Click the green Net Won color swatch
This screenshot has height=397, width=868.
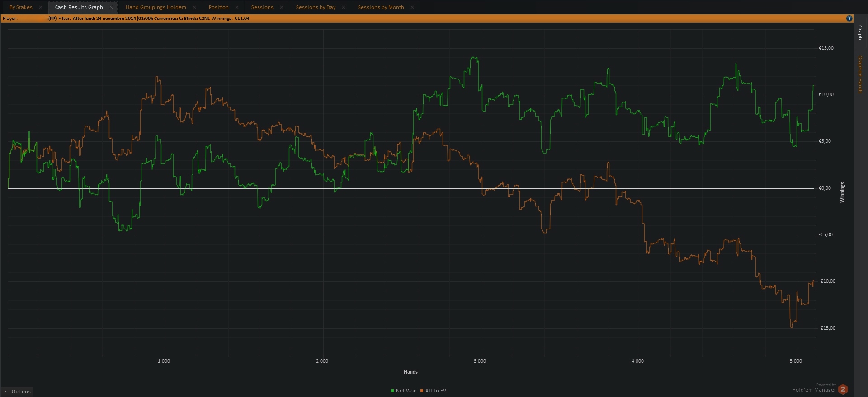click(x=392, y=391)
